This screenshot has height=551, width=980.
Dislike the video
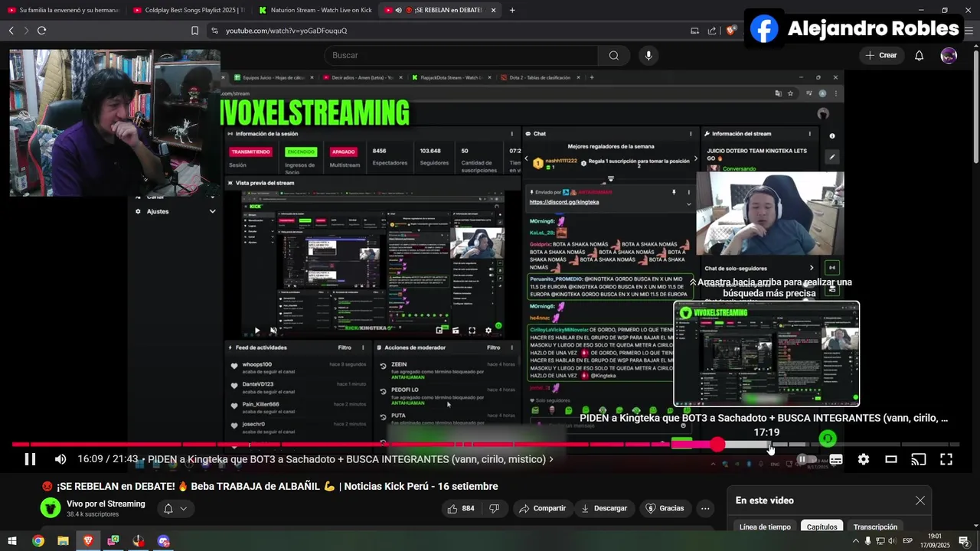495,508
